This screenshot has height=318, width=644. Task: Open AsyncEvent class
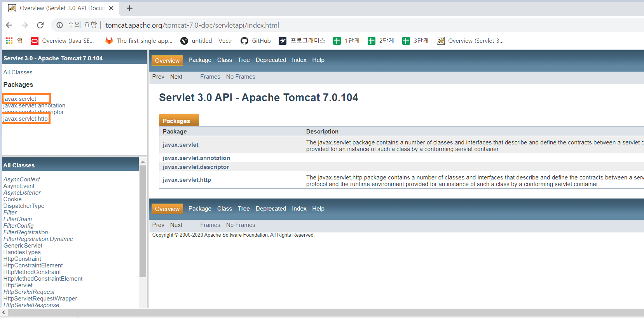19,186
